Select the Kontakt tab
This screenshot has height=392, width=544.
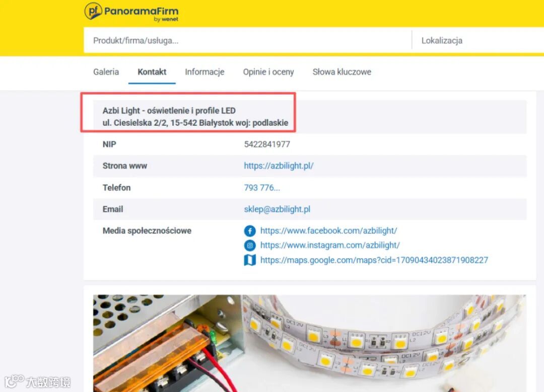pyautogui.click(x=152, y=72)
